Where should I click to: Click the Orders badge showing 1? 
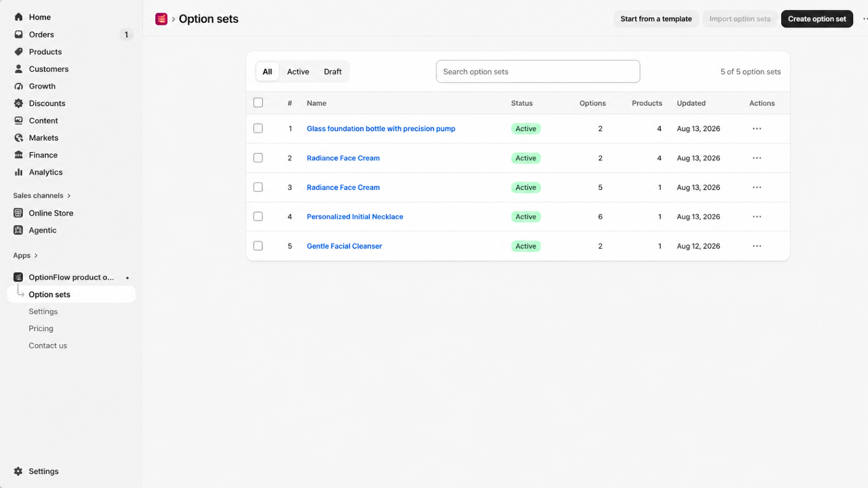point(126,35)
